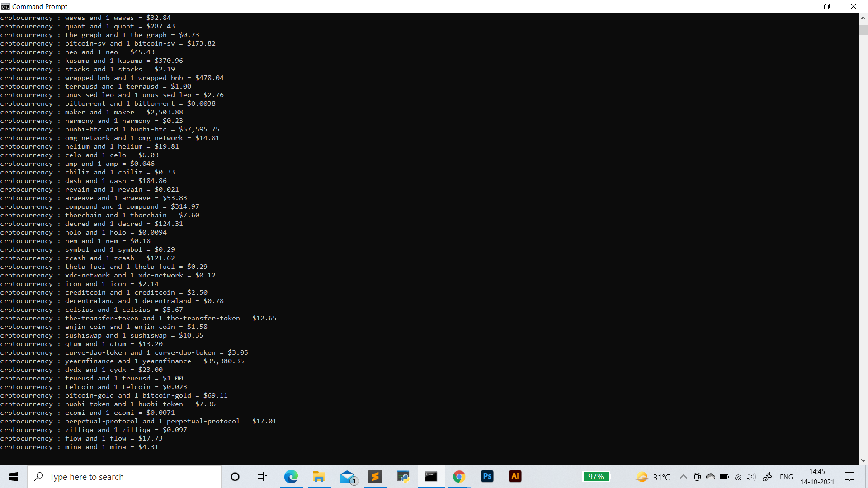Open the Mail app on the taskbar
The width and height of the screenshot is (868, 488).
pyautogui.click(x=348, y=477)
